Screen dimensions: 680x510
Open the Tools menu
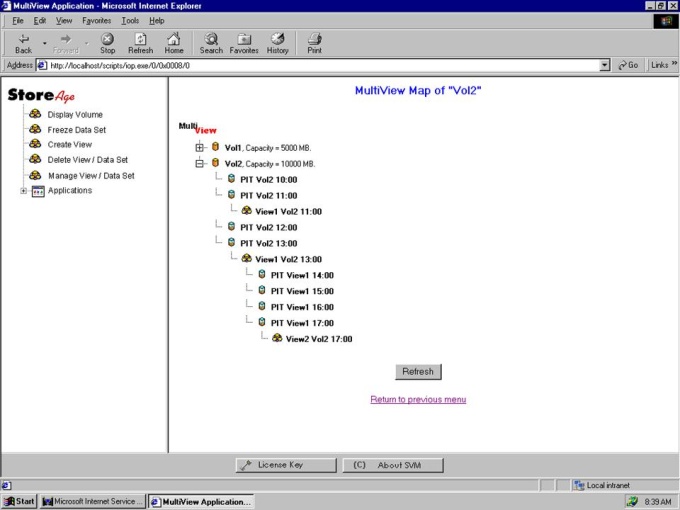(130, 20)
